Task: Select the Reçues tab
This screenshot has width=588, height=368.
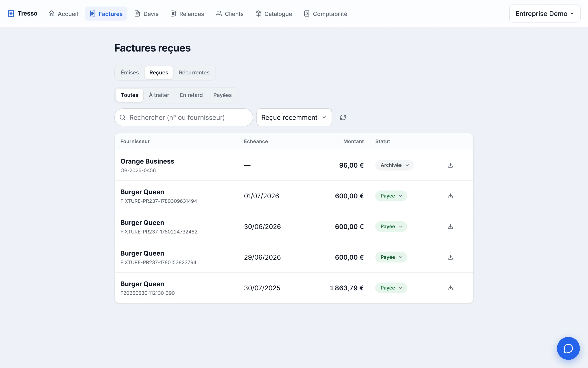Action: 159,73
